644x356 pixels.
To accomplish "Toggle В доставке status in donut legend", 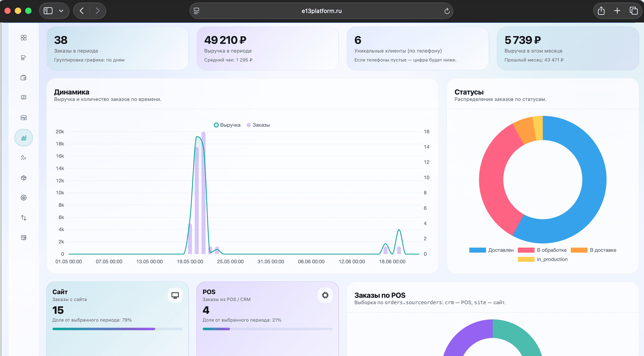I will click(x=594, y=250).
